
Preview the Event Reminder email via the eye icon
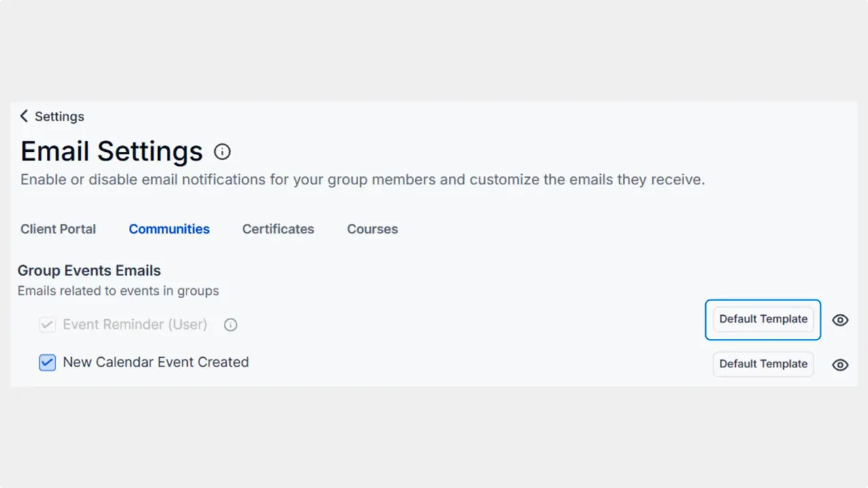click(840, 320)
